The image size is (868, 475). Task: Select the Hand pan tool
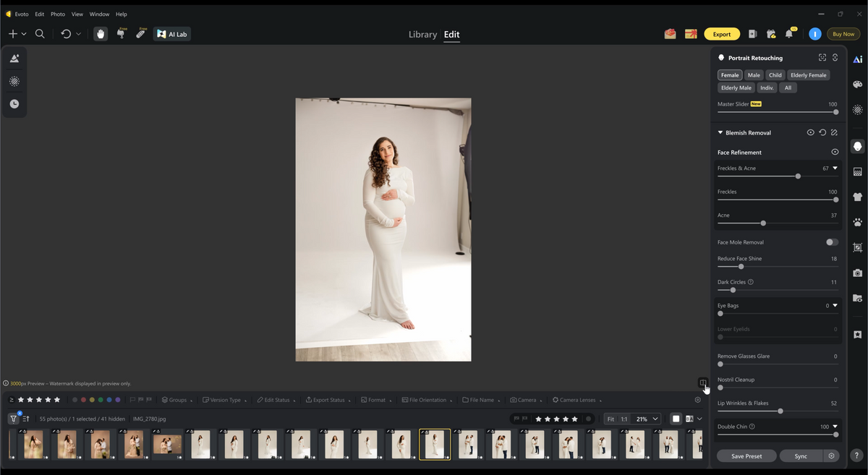point(101,34)
